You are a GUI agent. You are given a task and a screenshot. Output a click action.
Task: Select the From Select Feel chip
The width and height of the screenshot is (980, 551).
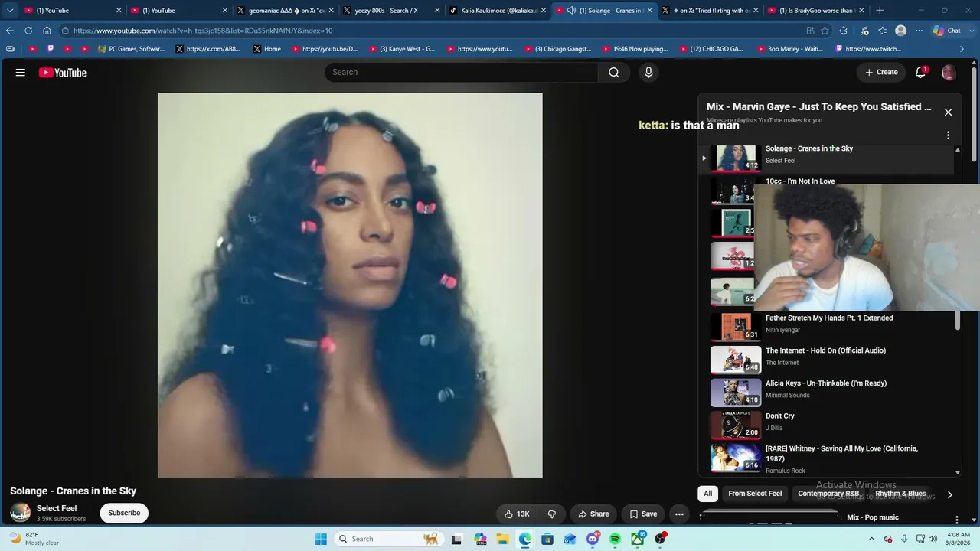755,494
